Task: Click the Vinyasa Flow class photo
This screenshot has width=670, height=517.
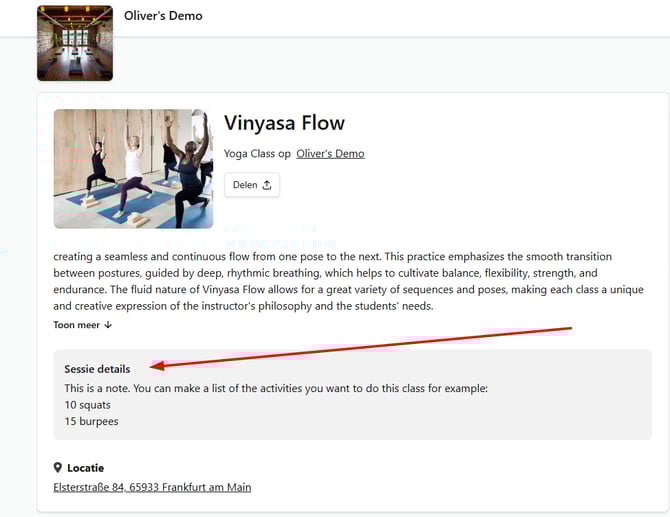Action: click(x=133, y=169)
